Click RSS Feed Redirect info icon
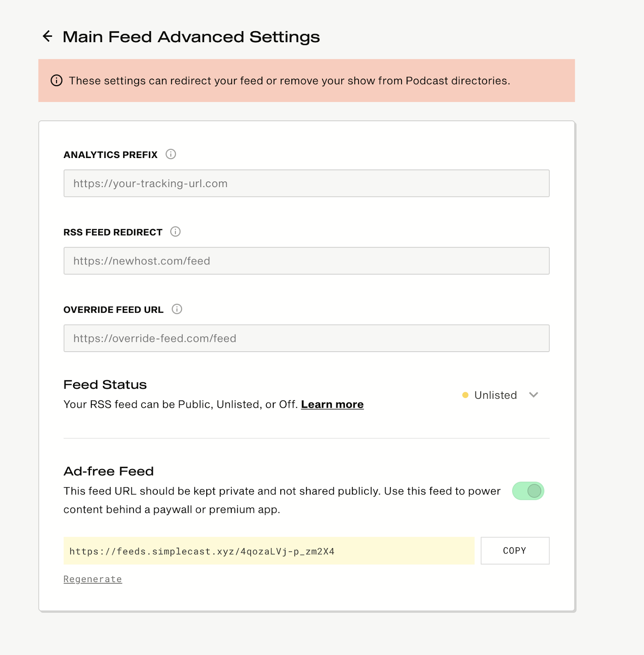 [x=175, y=232]
